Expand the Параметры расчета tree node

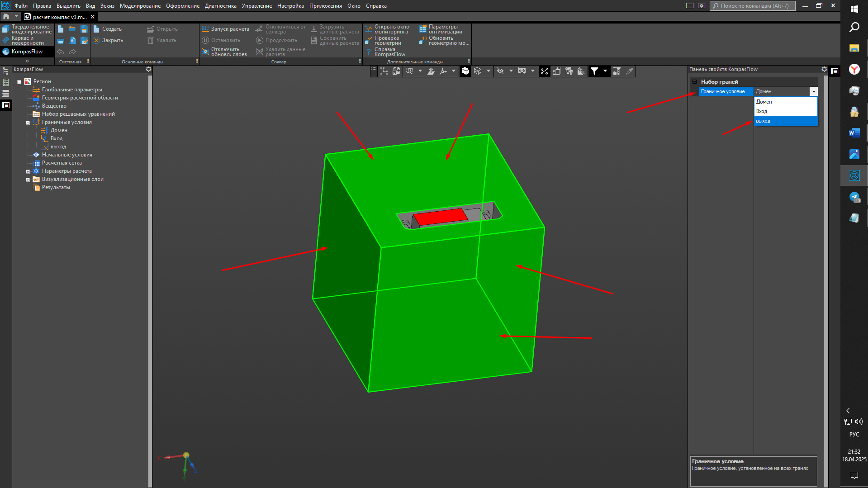[x=28, y=171]
